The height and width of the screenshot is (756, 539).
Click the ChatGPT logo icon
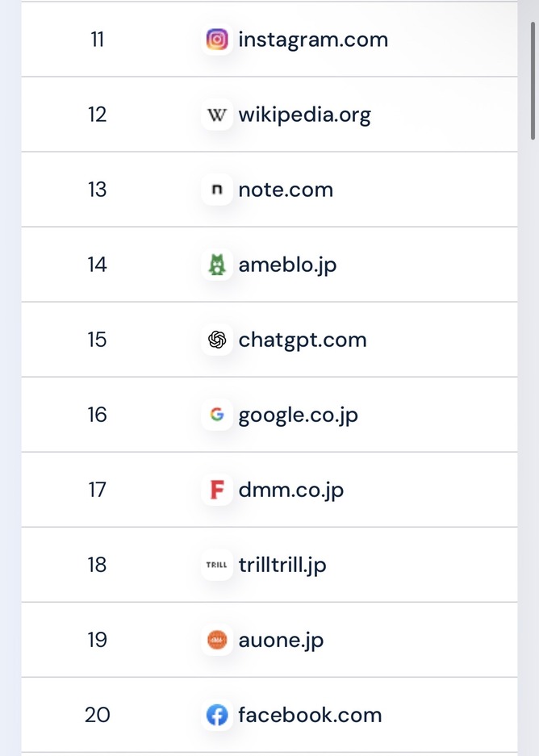(x=216, y=340)
